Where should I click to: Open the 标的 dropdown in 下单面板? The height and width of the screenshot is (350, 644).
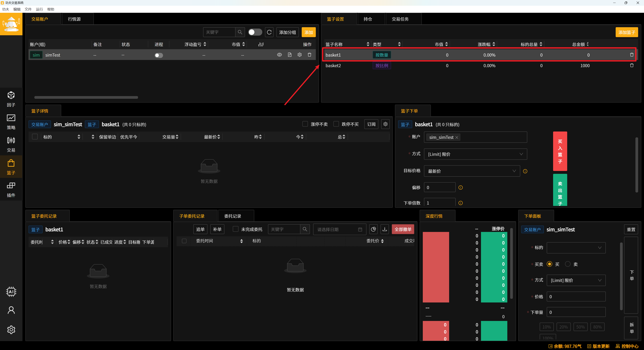pyautogui.click(x=576, y=248)
